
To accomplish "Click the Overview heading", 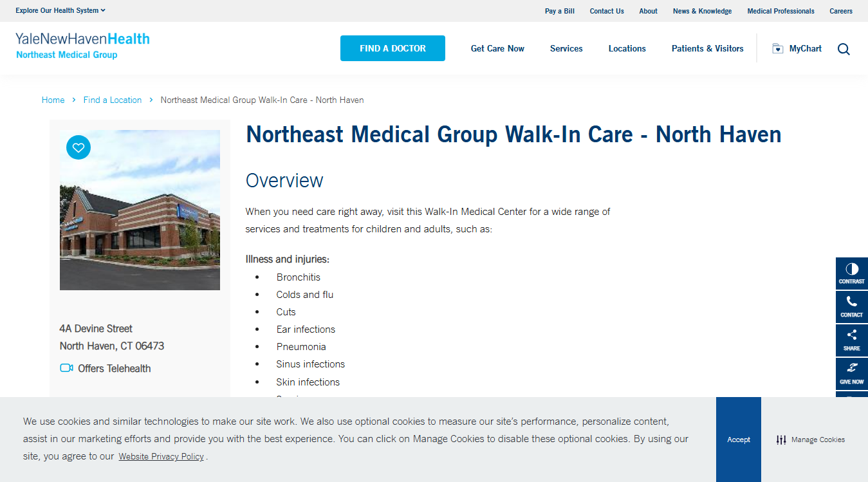I will 284,180.
